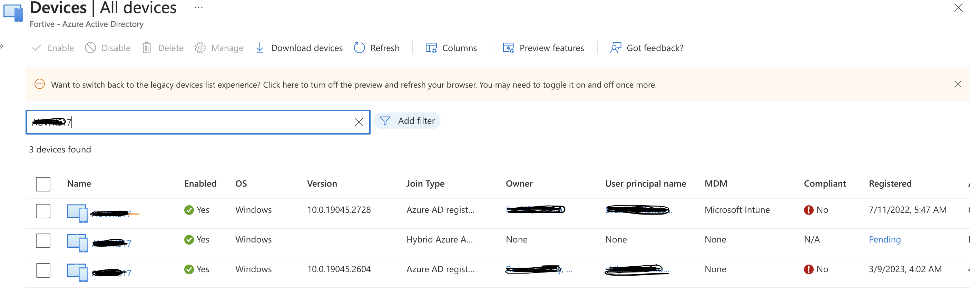980x307 pixels.
Task: Expand the collapsed left navigation chevron
Action: coord(2,47)
